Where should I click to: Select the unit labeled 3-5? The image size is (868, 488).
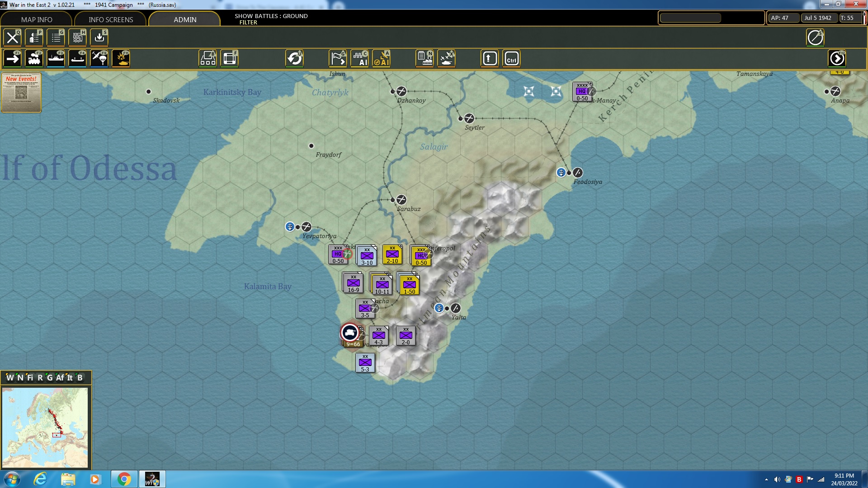tap(365, 309)
